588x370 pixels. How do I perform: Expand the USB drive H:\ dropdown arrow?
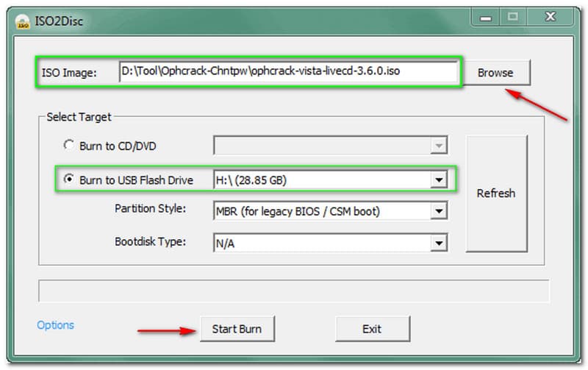(x=438, y=180)
